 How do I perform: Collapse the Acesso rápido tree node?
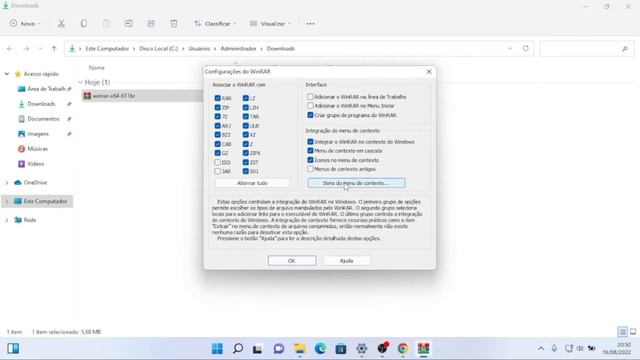(x=7, y=74)
